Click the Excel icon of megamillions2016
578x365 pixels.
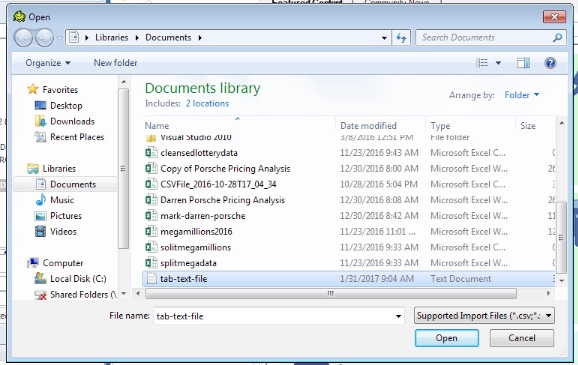click(x=151, y=232)
